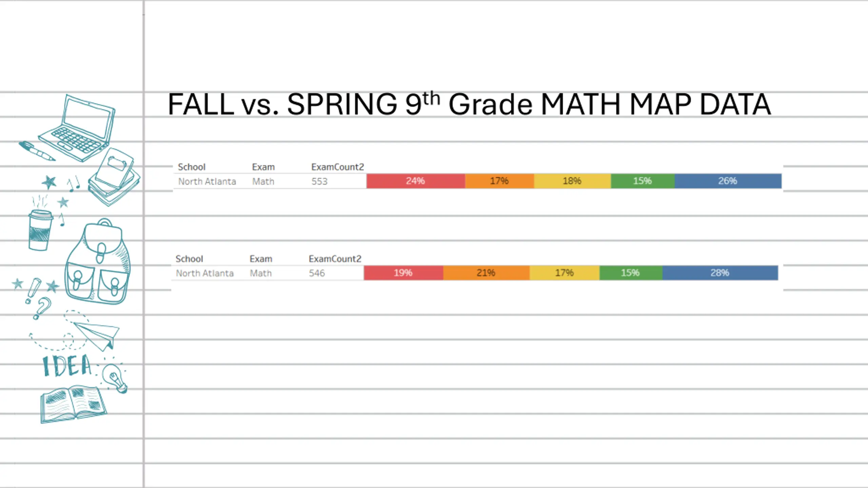The width and height of the screenshot is (868, 488).
Task: Click the orange 21% bar segment
Action: click(486, 273)
